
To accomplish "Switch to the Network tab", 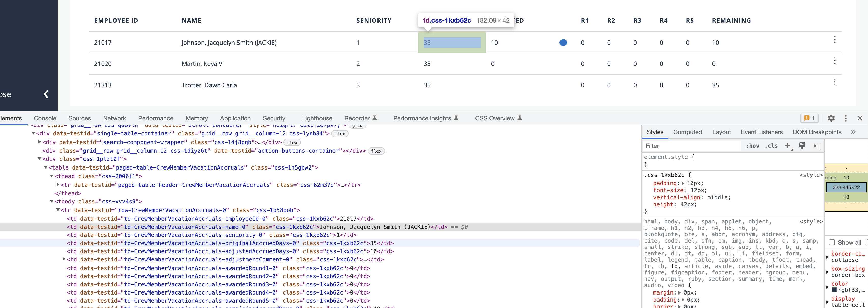I will [x=114, y=118].
